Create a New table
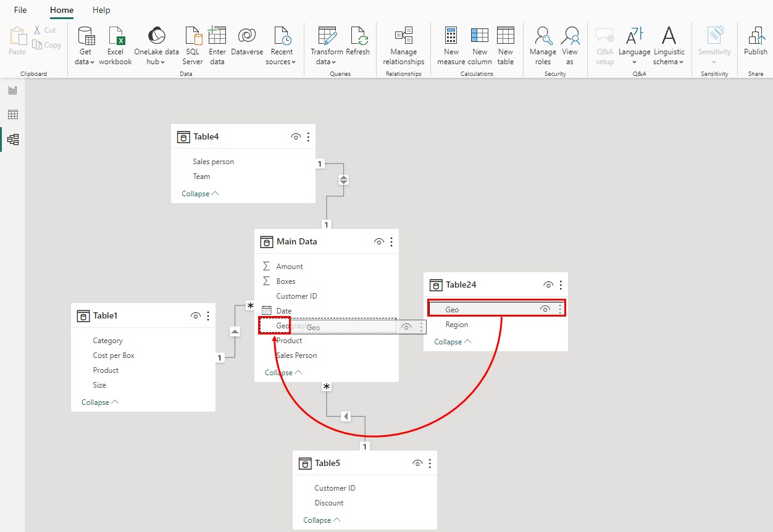Viewport: 773px width, 532px height. click(x=505, y=45)
